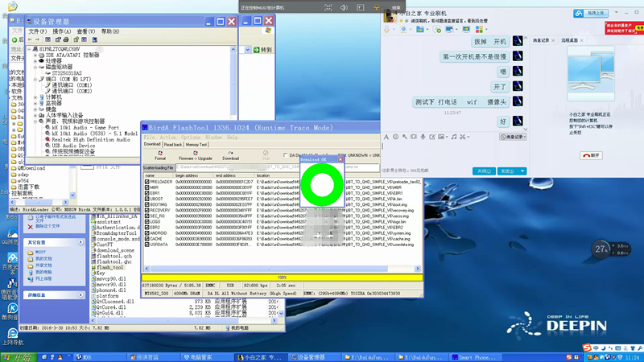Uncheck the MBR partition checkbox
Image resolution: width=644 pixels, height=362 pixels.
(x=147, y=187)
